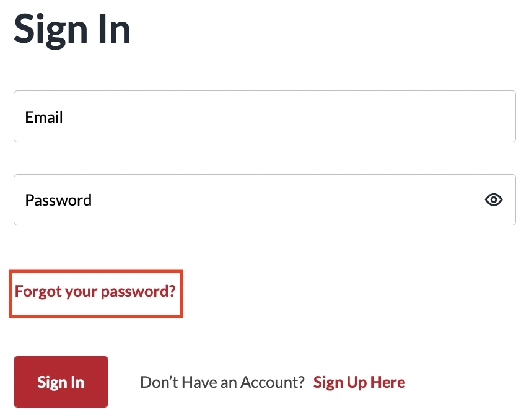Click the eye icon inside the Password field
Viewport: 529px width, 420px height.
(494, 199)
